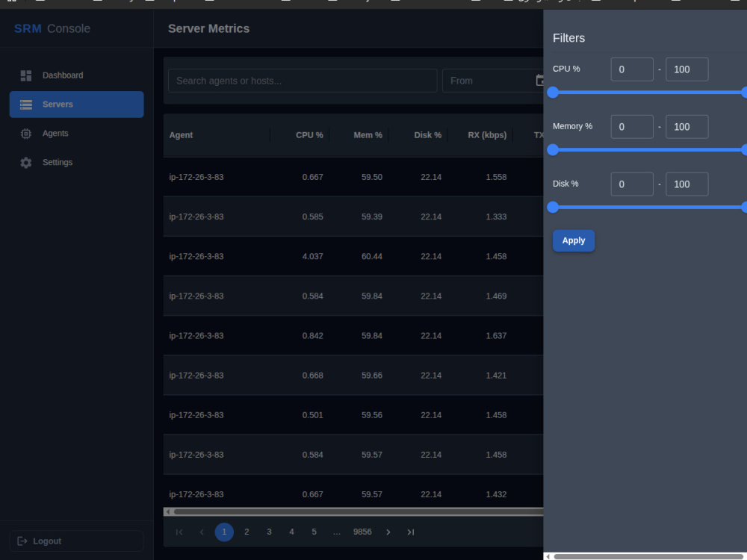The width and height of the screenshot is (747, 560).
Task: Select RX value 1.432
Action: (496, 494)
